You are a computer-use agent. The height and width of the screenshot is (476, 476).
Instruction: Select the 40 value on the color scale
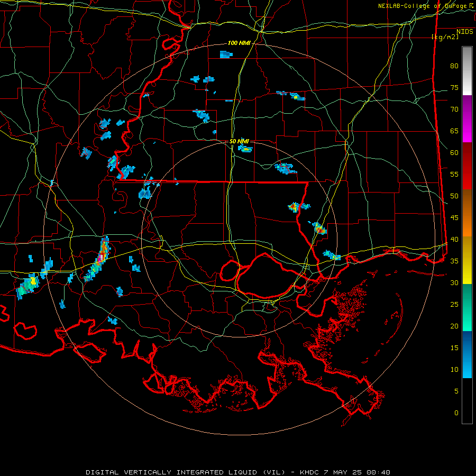pyautogui.click(x=454, y=240)
